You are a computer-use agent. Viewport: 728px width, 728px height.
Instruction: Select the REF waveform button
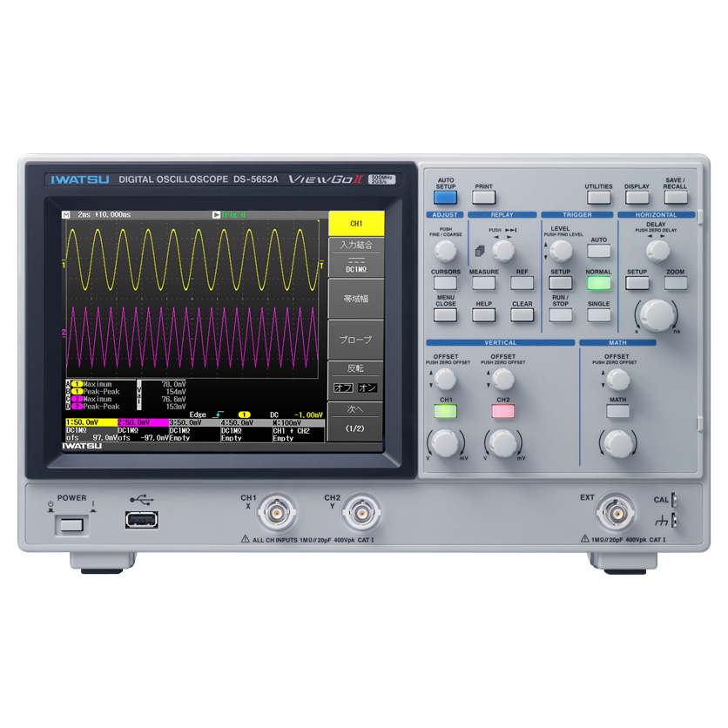click(x=522, y=283)
